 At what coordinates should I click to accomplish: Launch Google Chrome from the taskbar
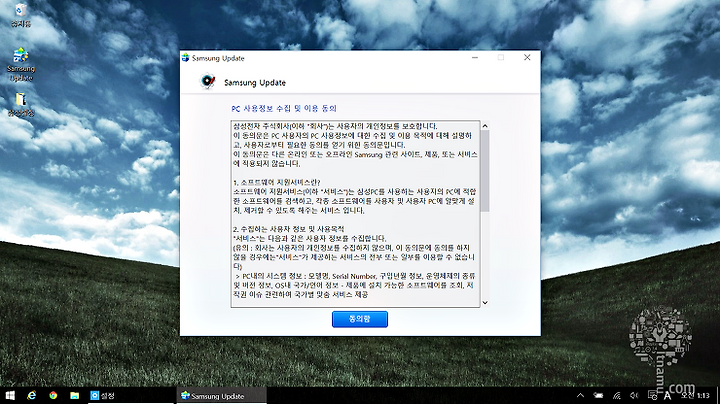(x=53, y=395)
